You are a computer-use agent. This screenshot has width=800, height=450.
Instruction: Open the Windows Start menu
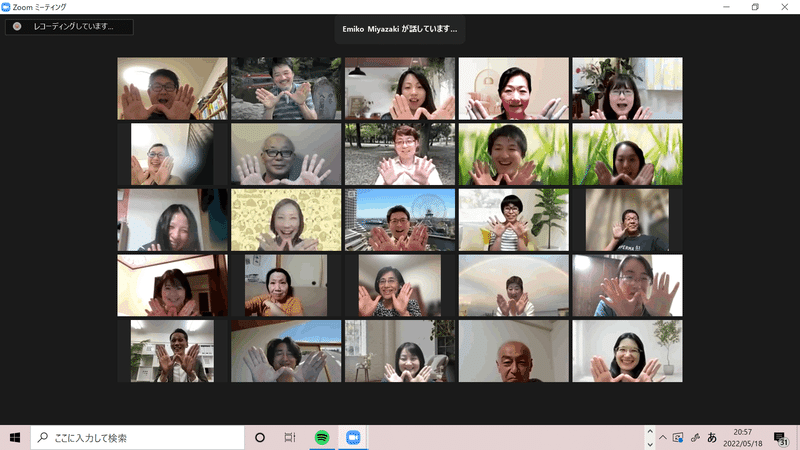(15, 437)
